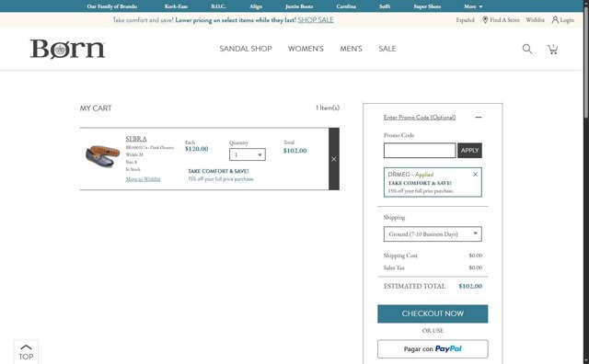Remove the applied DRMEG promo code
This screenshot has height=364, width=589.
(475, 174)
